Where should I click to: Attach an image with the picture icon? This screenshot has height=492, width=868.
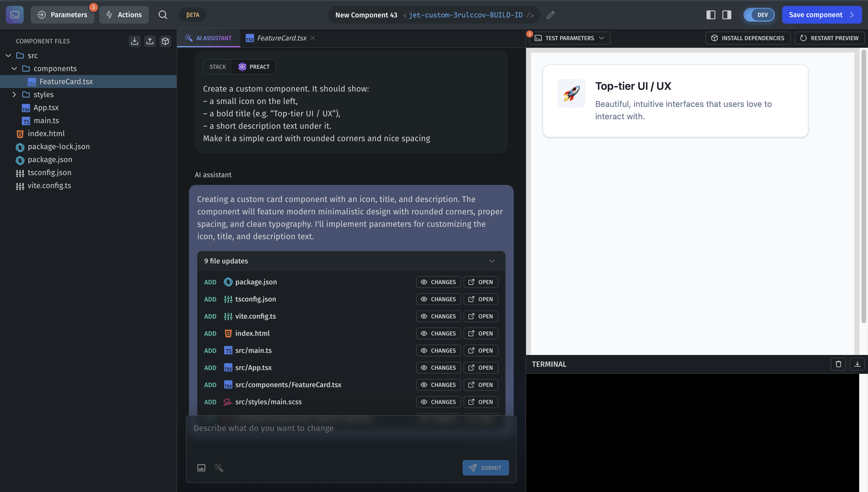[x=201, y=468]
